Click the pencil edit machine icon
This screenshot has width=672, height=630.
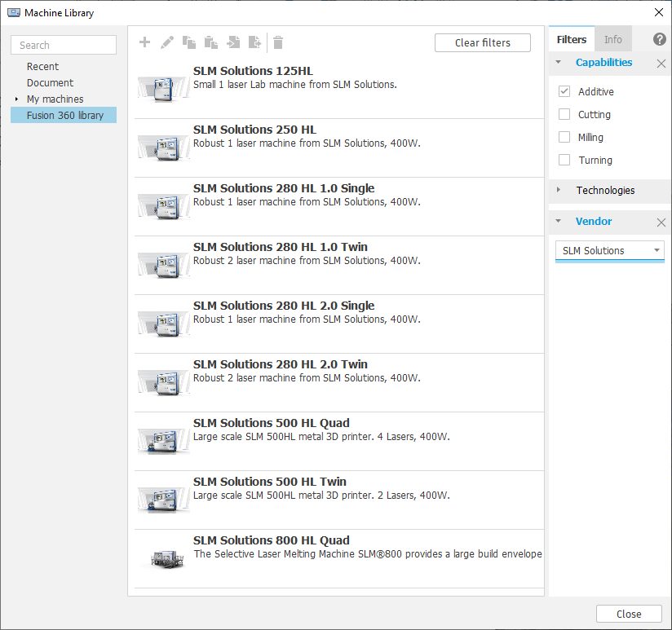(167, 42)
